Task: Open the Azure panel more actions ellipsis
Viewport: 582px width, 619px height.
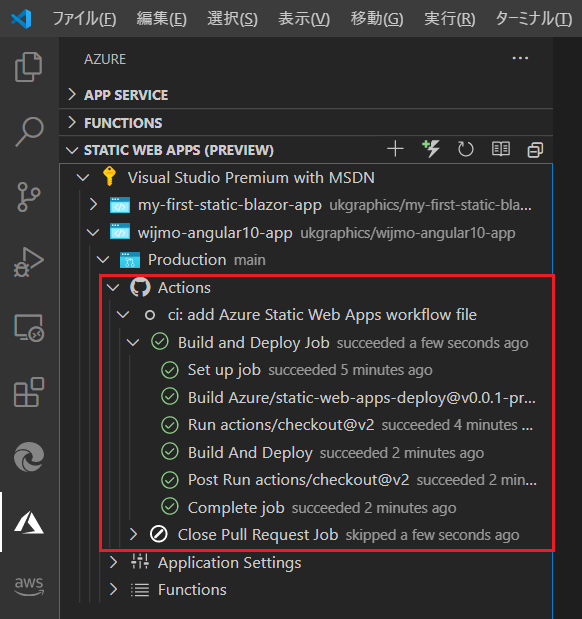Action: pyautogui.click(x=520, y=58)
